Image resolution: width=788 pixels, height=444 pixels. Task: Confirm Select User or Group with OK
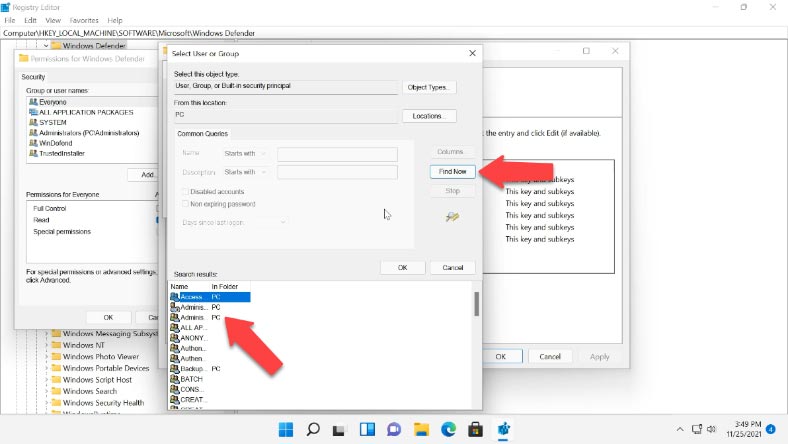403,268
